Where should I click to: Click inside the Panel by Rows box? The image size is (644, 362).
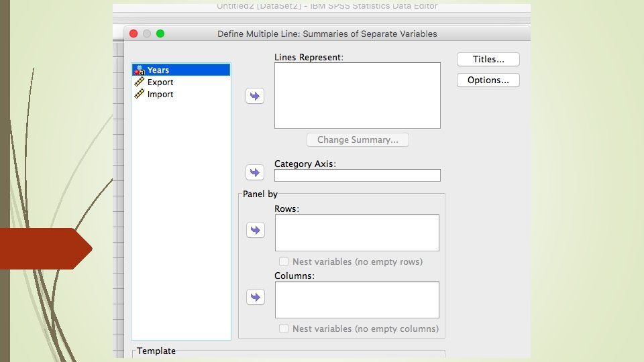click(357, 233)
